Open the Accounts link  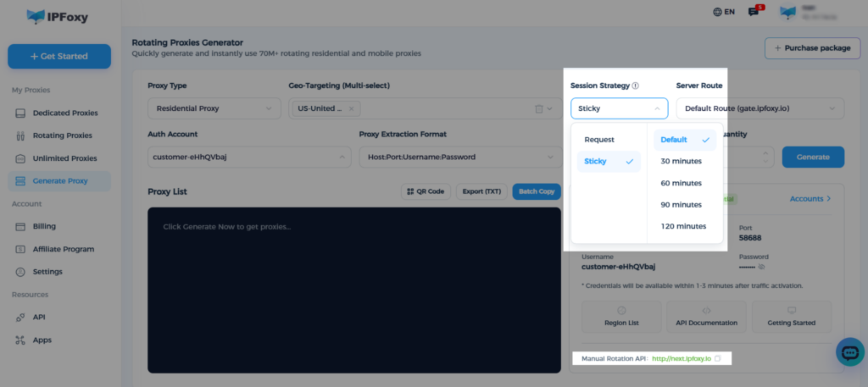point(810,198)
